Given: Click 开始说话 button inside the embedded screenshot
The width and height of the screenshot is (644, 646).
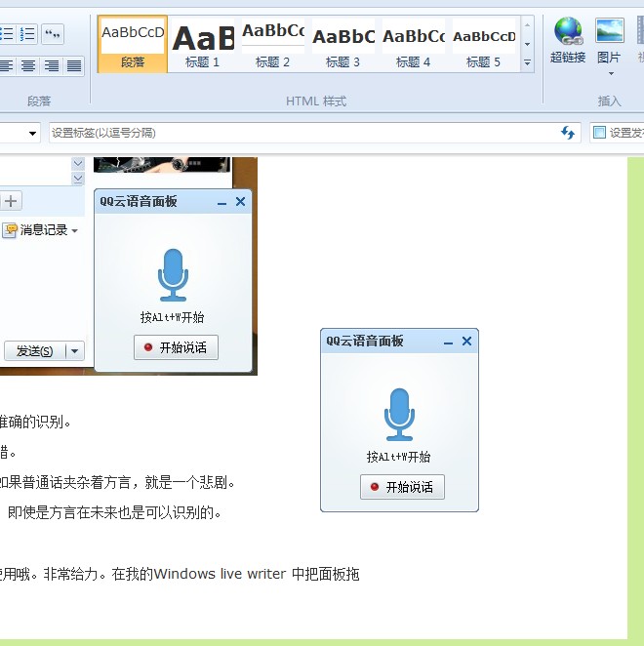Looking at the screenshot, I should (x=176, y=347).
